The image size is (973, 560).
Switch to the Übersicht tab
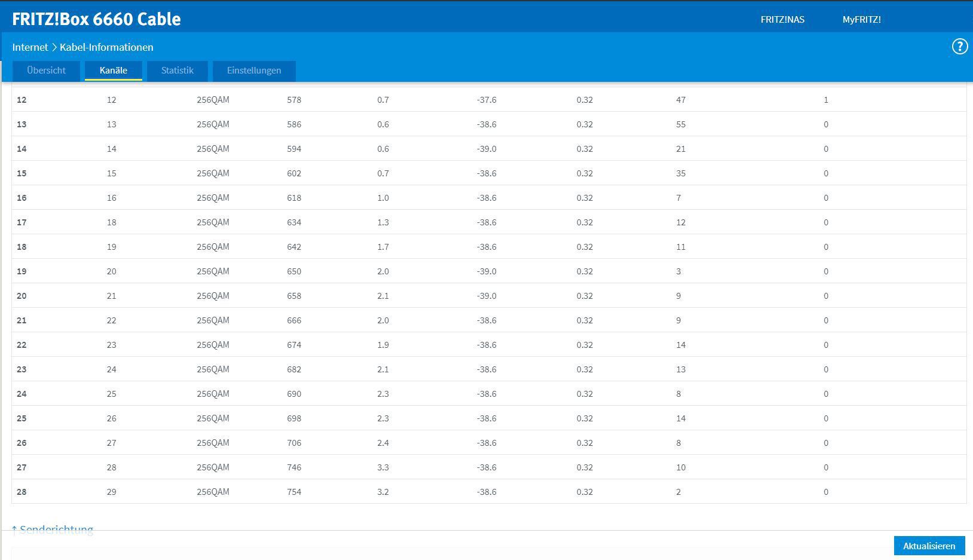click(x=46, y=71)
